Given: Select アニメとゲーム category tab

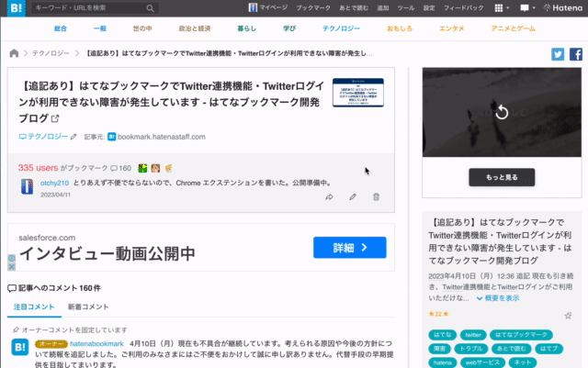Looking at the screenshot, I should [514, 28].
